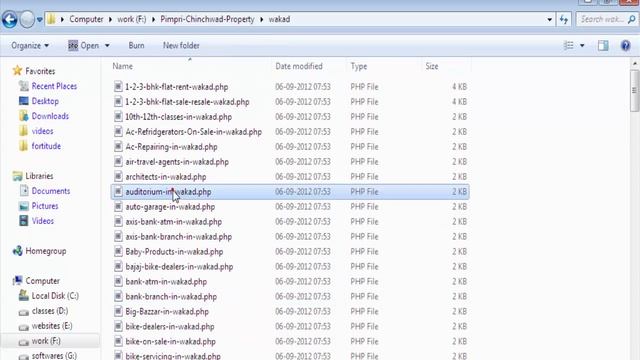Click the Forward navigation arrow button
This screenshot has width=640, height=360.
tap(27, 19)
